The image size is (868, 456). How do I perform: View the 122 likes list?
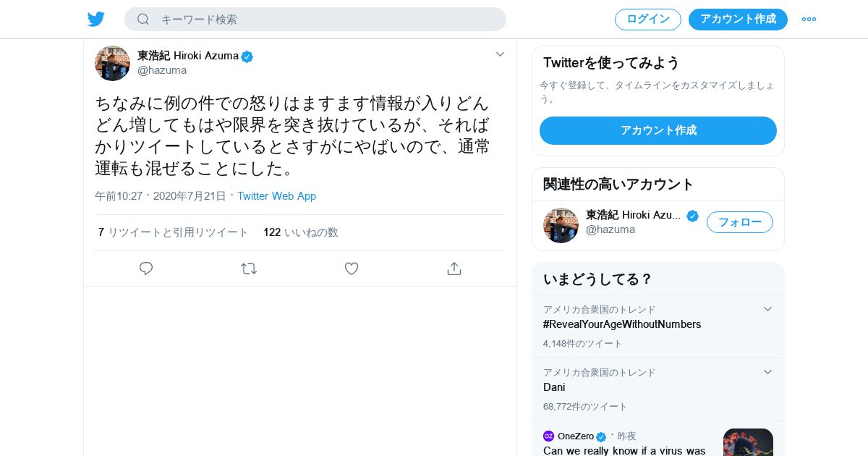pos(301,232)
